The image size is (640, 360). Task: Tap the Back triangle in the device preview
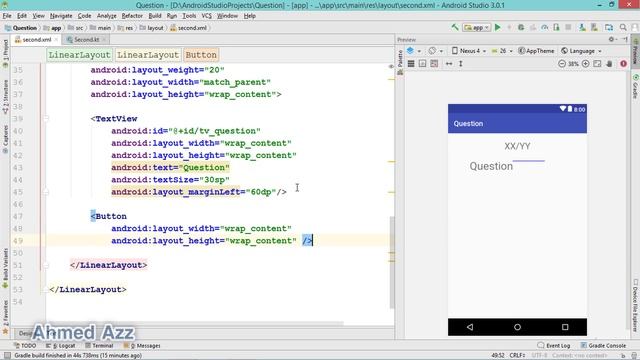tap(470, 327)
